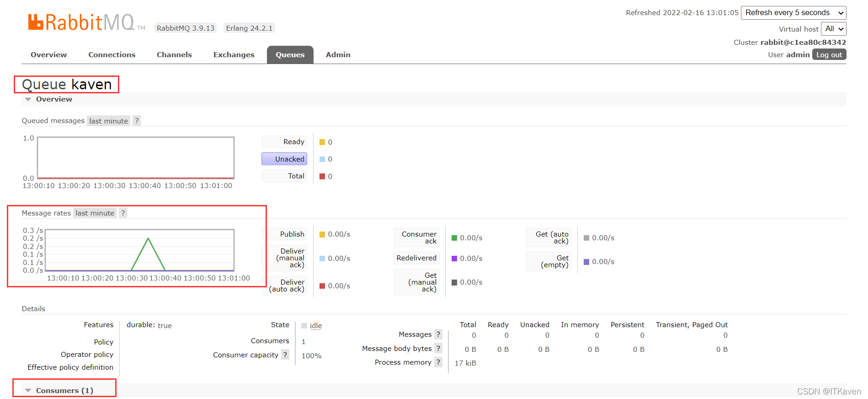Click the Queue kaven page heading

67,84
